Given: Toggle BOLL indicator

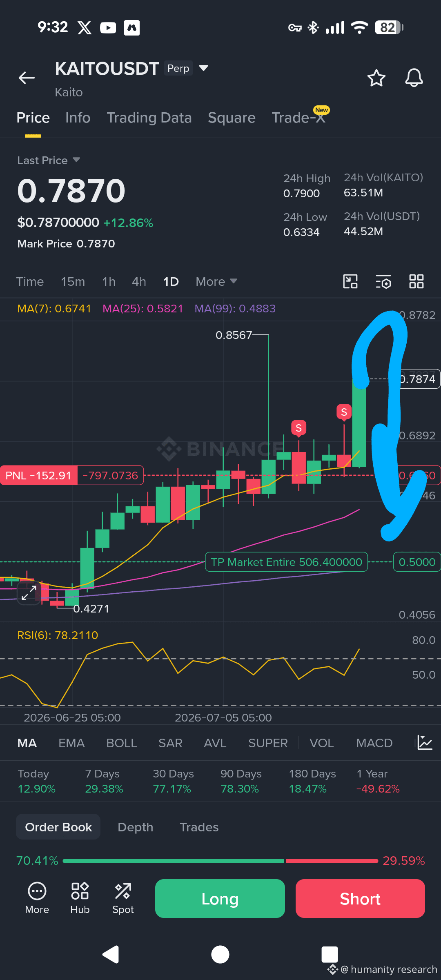Looking at the screenshot, I should [x=121, y=743].
